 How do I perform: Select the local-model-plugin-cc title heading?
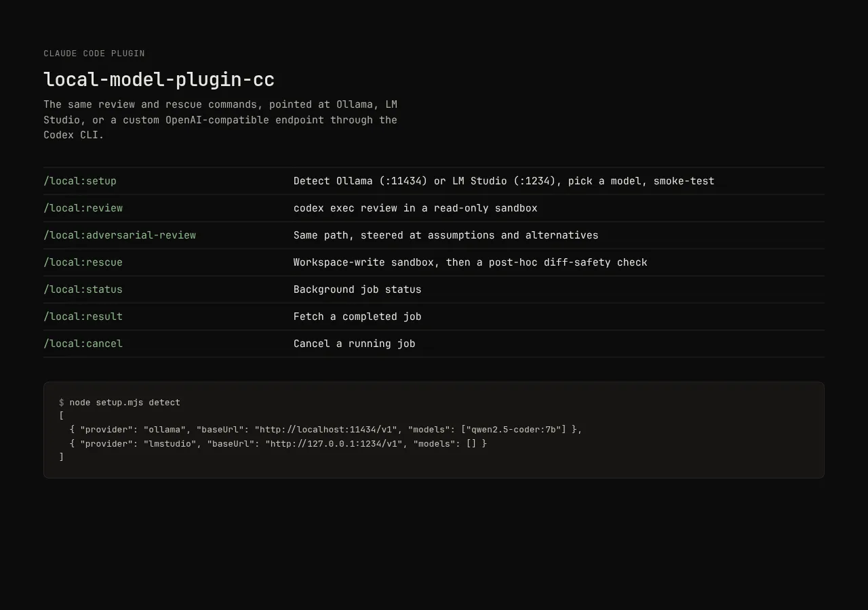159,79
